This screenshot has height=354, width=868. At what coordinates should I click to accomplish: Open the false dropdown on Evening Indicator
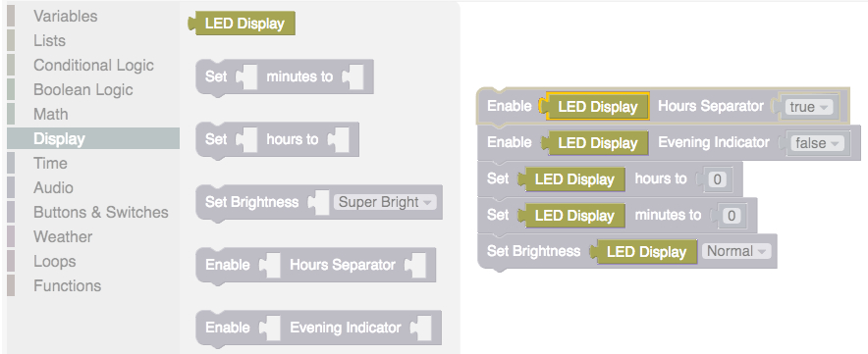tap(817, 143)
